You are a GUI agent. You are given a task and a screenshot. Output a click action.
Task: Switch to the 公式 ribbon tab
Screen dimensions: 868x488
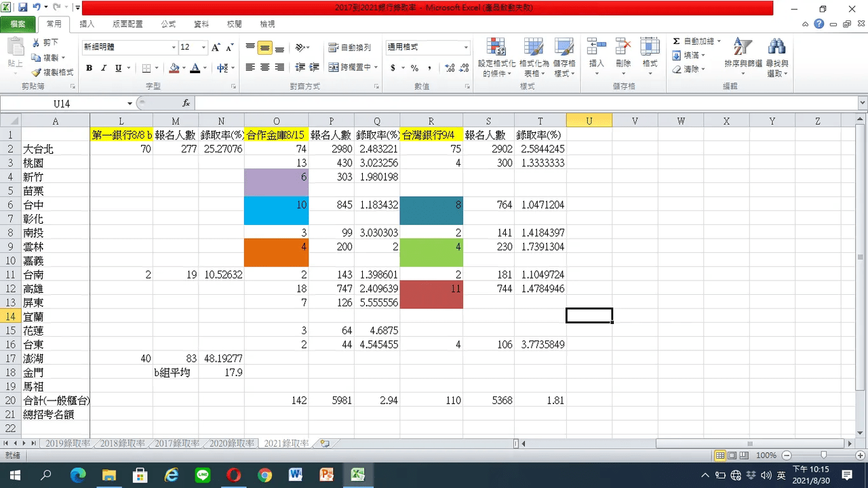(x=168, y=24)
